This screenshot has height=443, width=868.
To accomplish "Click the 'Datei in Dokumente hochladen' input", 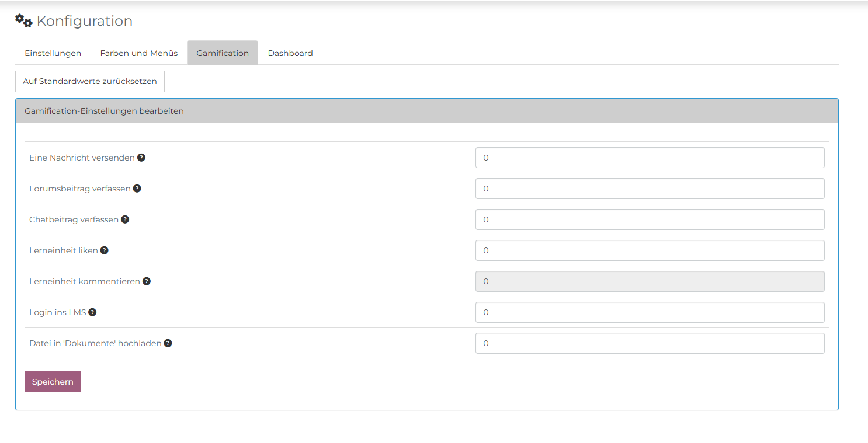I will point(650,343).
